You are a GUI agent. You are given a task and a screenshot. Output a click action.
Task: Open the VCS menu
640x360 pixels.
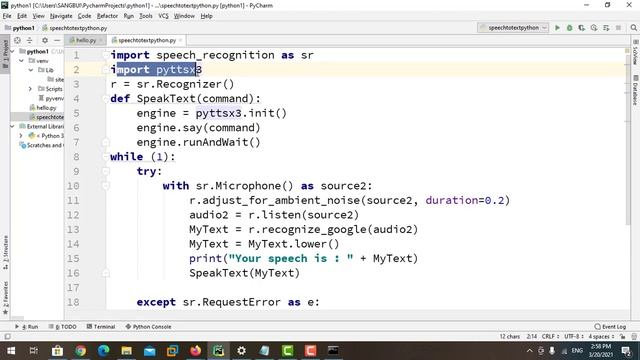click(x=163, y=16)
